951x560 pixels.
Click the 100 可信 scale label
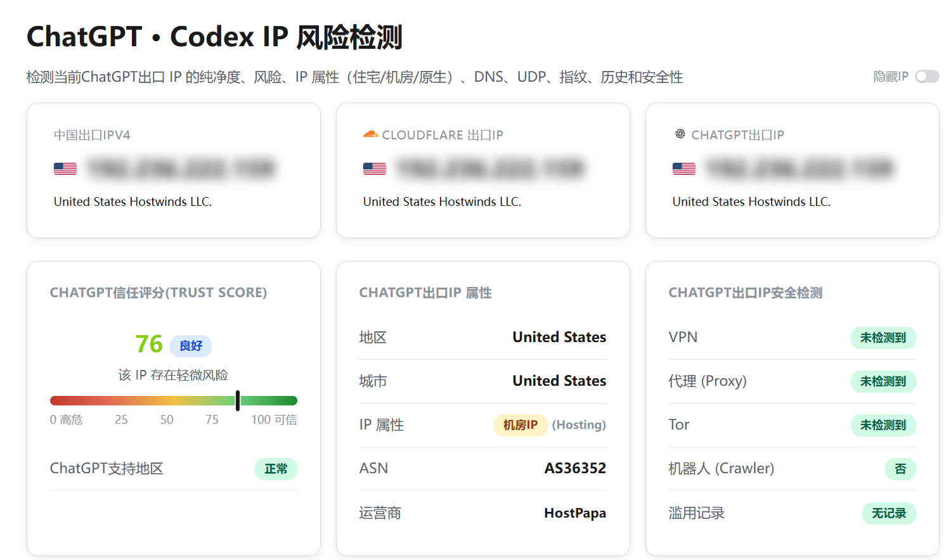(274, 419)
